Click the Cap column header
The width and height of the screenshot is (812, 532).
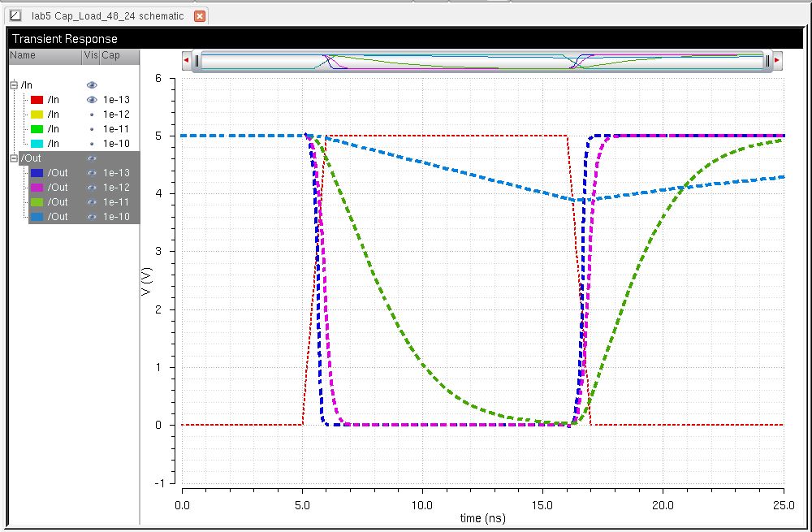111,56
